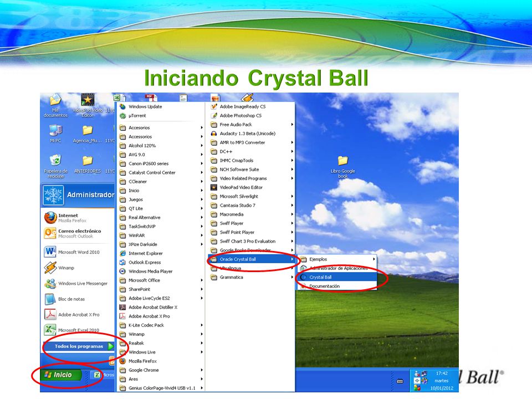This screenshot has width=532, height=399.
Task: Open the SharePoint program folder
Action: coord(161,289)
